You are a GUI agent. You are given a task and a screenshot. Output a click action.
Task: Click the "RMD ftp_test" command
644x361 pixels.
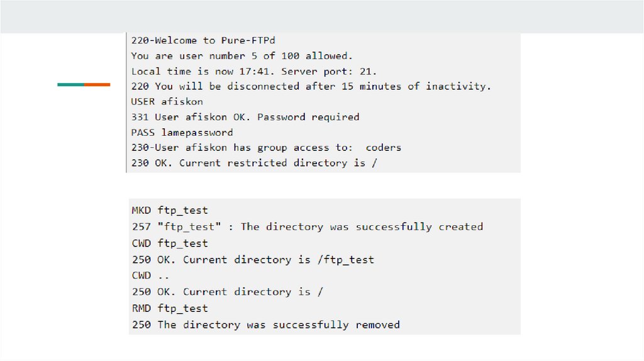coord(169,308)
